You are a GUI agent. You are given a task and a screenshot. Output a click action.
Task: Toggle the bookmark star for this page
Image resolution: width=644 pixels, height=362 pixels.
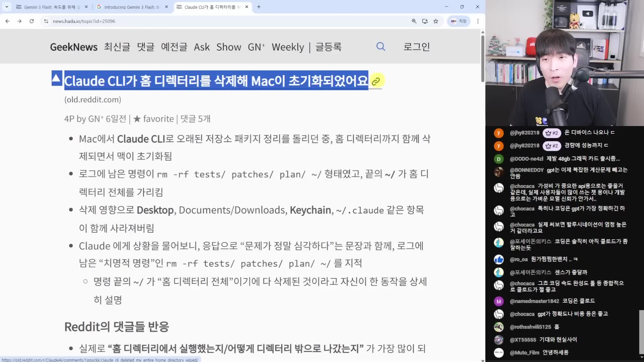[436, 21]
